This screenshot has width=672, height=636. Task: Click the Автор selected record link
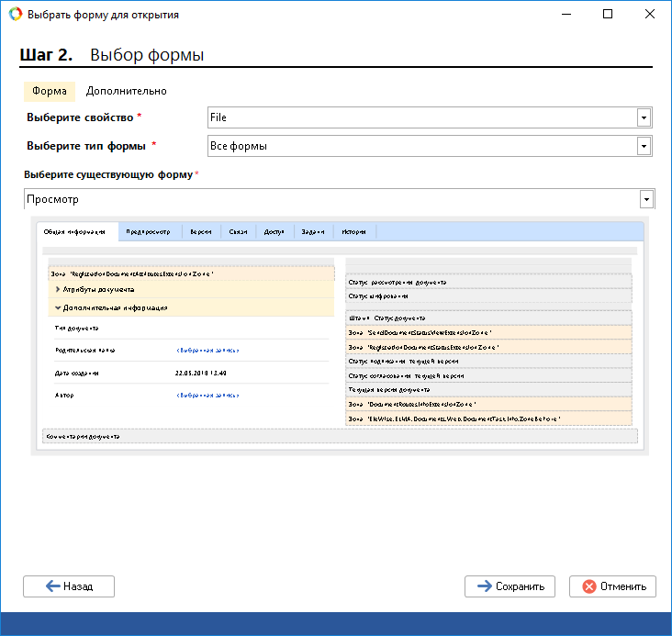(207, 395)
